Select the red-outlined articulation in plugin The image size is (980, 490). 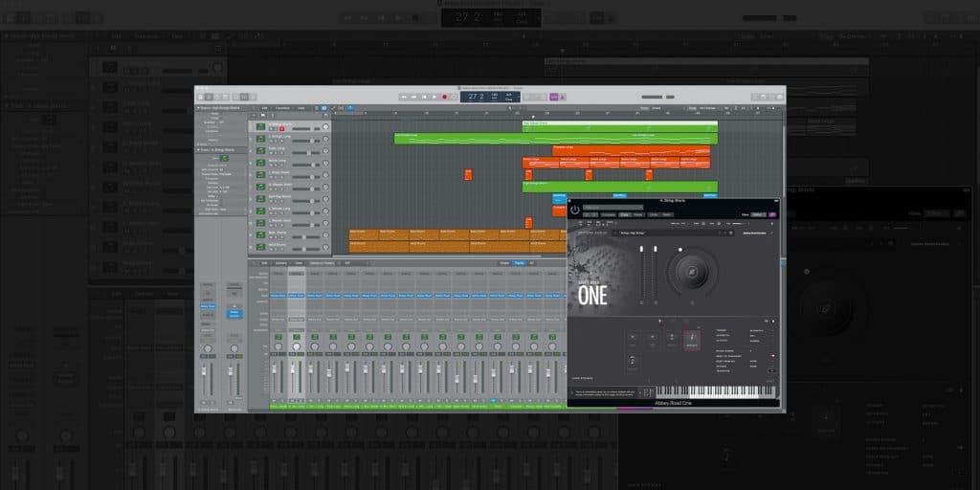pos(691,340)
